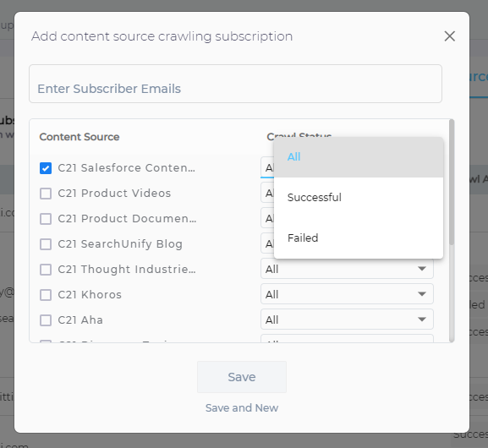Click the Save button
This screenshot has width=488, height=448.
click(242, 377)
